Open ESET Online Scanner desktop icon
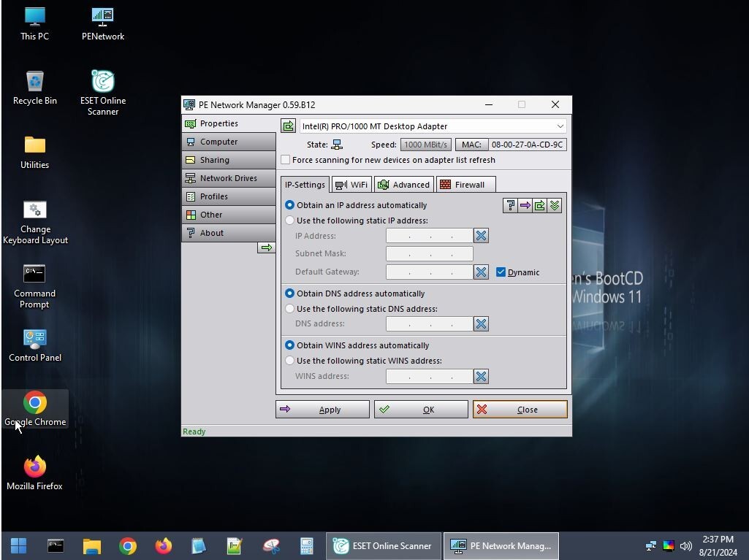The width and height of the screenshot is (749, 560). pyautogui.click(x=102, y=92)
